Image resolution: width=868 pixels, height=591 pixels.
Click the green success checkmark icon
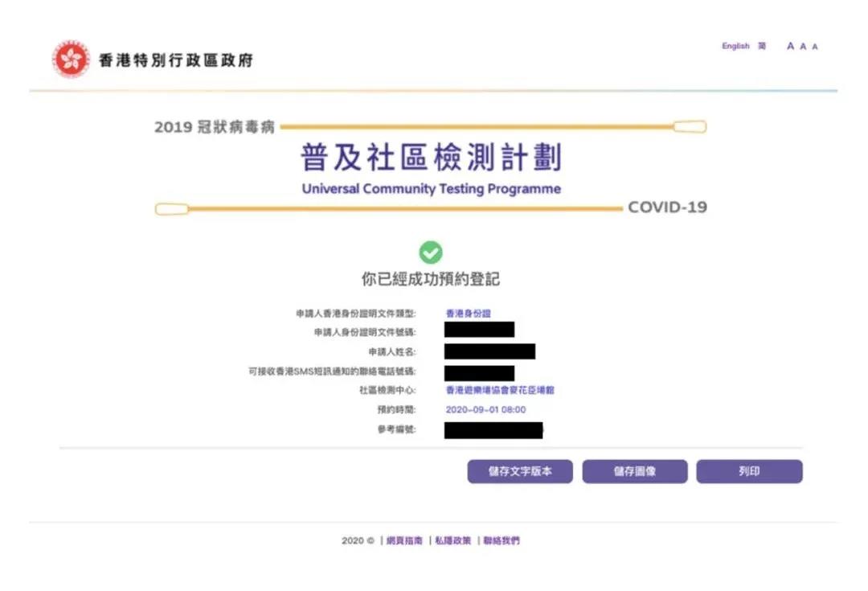(432, 252)
